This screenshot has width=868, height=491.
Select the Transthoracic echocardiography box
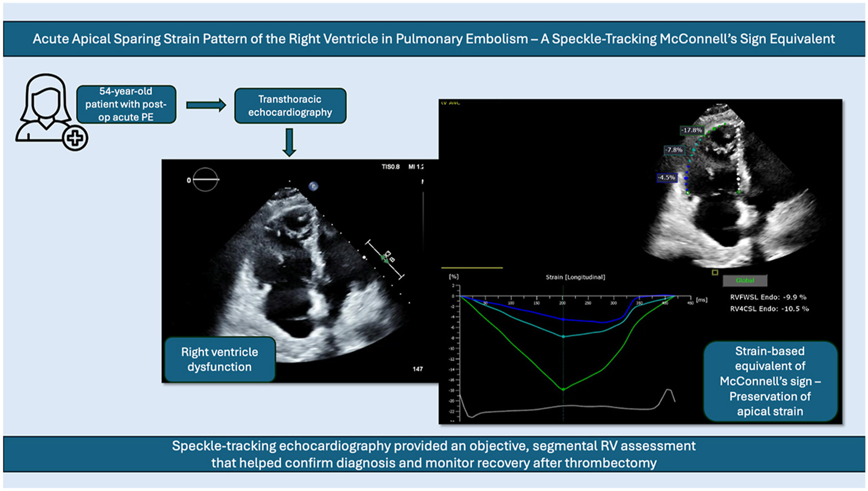pos(290,105)
